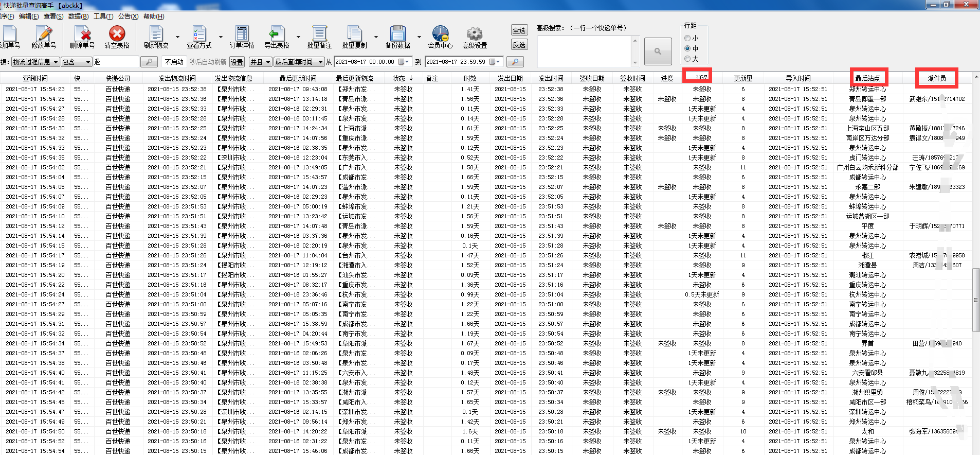The image size is (980, 455).
Task: Click the 派件员 column header
Action: 936,78
